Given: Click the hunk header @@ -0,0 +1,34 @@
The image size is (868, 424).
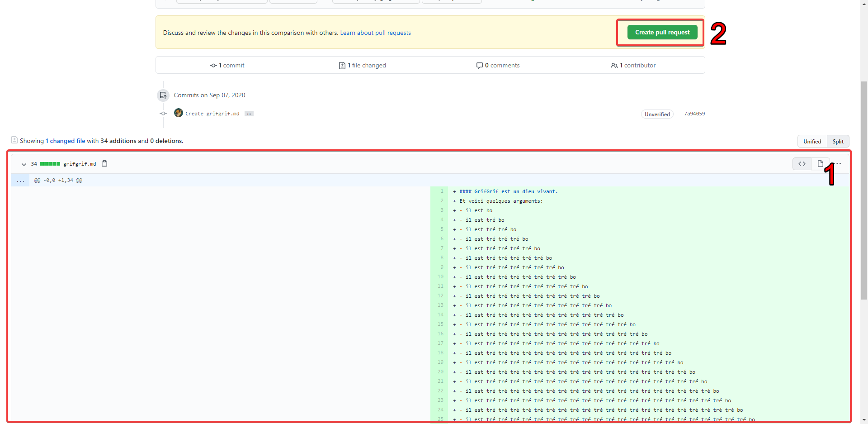Looking at the screenshot, I should coord(58,180).
